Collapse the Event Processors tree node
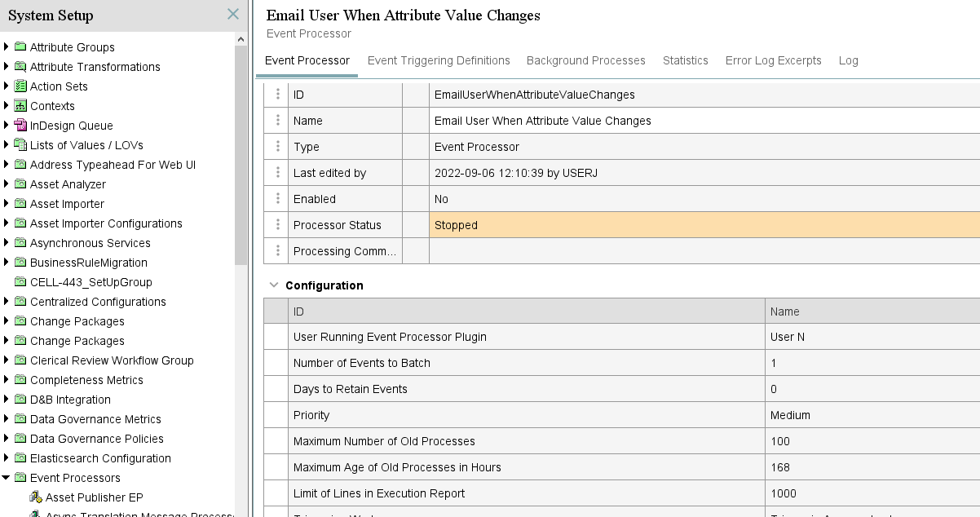This screenshot has height=517, width=980. click(7, 478)
